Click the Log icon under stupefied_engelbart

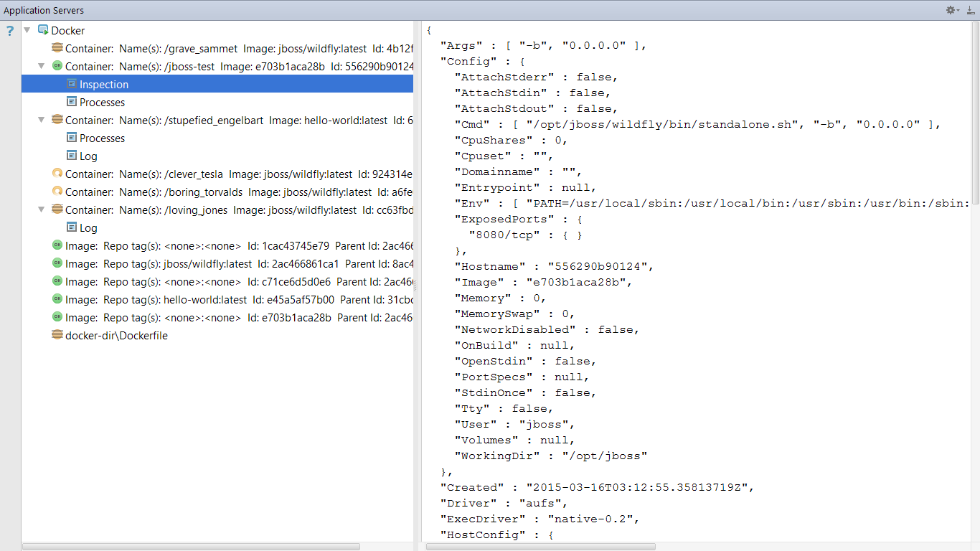click(72, 156)
